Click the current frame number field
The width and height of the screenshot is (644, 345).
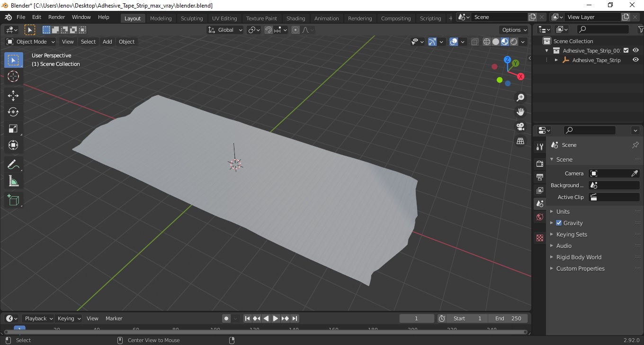[x=417, y=318]
